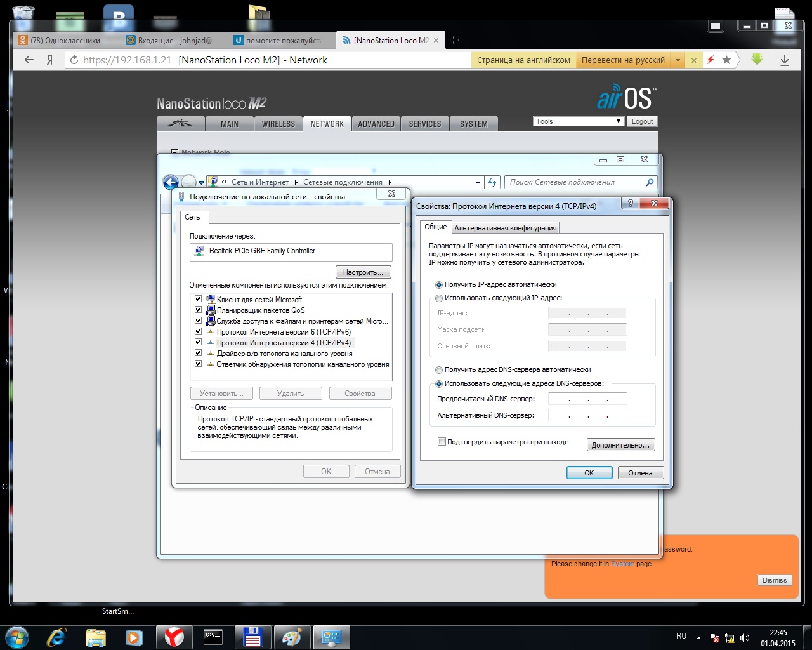Viewport: 812px width, 650px height.
Task: Click Dismiss on the orange notification
Action: point(775,580)
